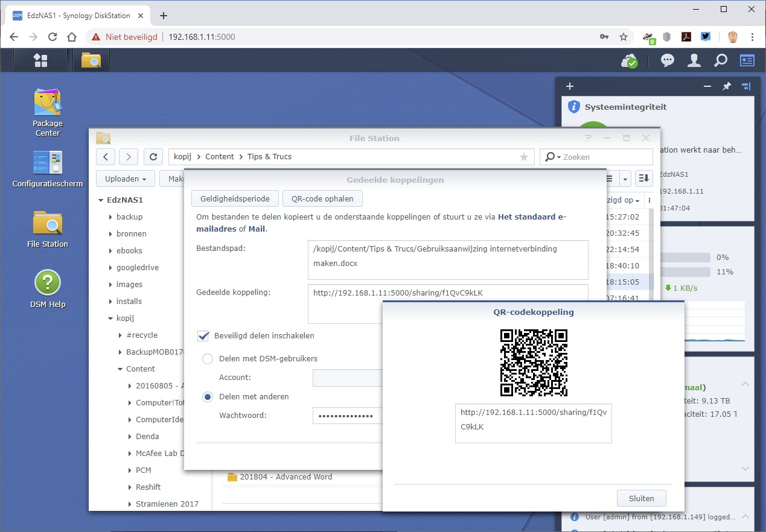Collapse the EdzNAS1 root node
The image size is (766, 532).
pos(101,200)
